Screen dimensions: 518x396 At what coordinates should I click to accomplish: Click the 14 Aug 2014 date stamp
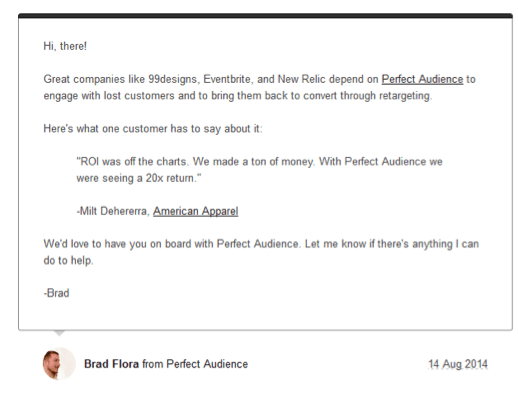(x=458, y=364)
